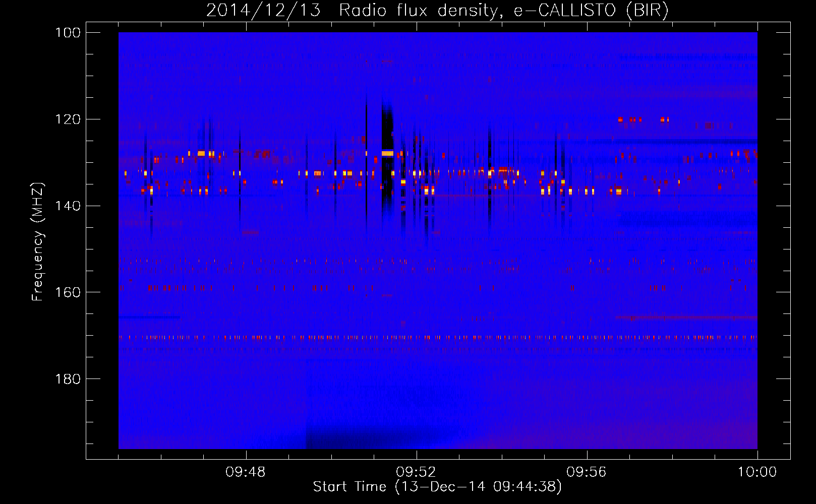Screen dimensions: 816x504
Task: Click the "160" frequency tick label
Action: click(68, 292)
